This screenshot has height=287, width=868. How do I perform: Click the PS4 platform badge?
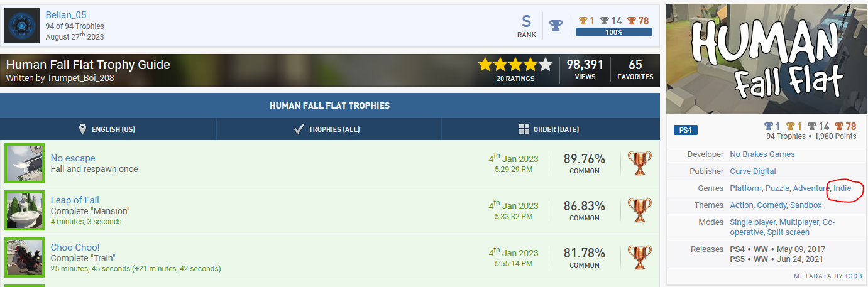[x=686, y=131]
